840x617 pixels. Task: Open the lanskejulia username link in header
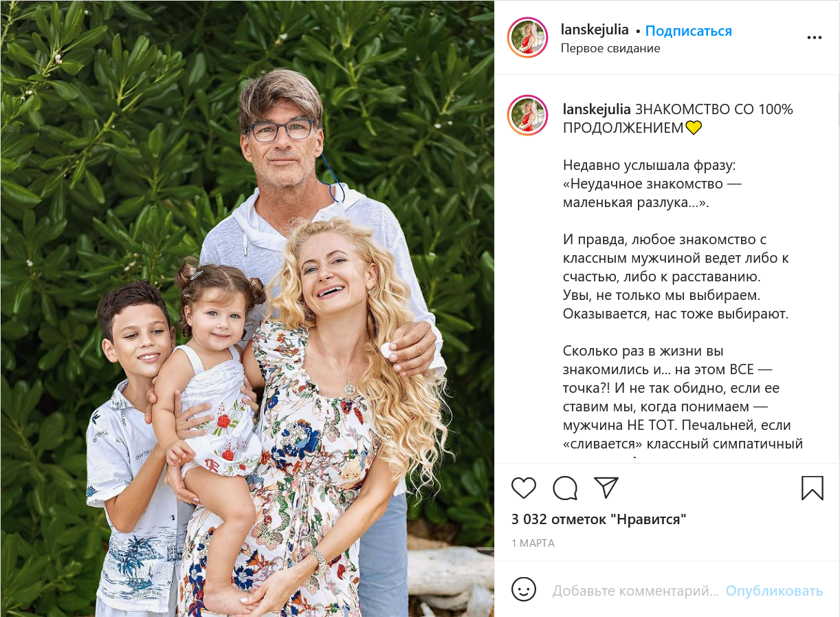coord(595,30)
